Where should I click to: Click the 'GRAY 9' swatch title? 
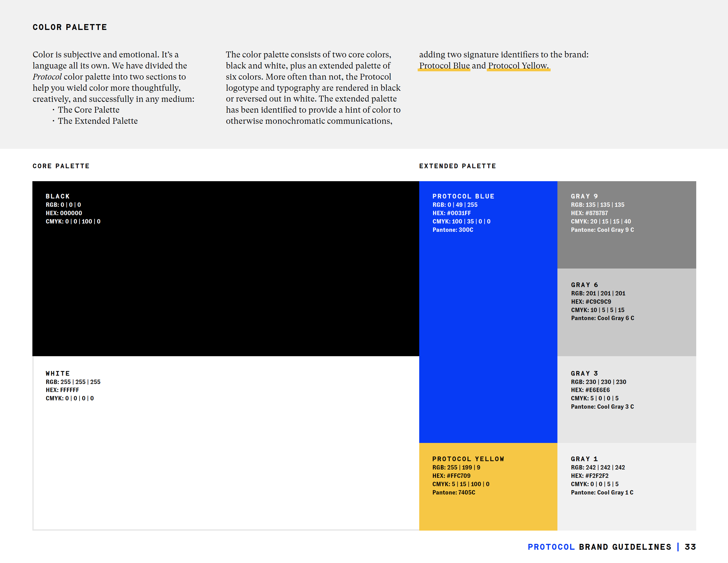click(584, 196)
